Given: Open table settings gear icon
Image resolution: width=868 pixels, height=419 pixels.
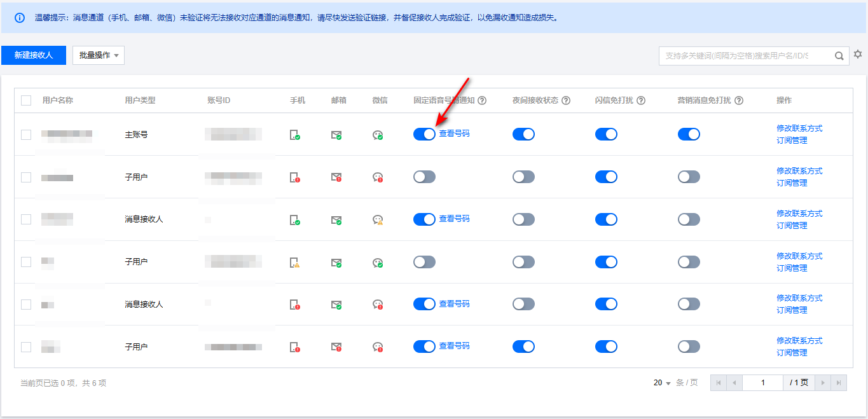Looking at the screenshot, I should 858,55.
